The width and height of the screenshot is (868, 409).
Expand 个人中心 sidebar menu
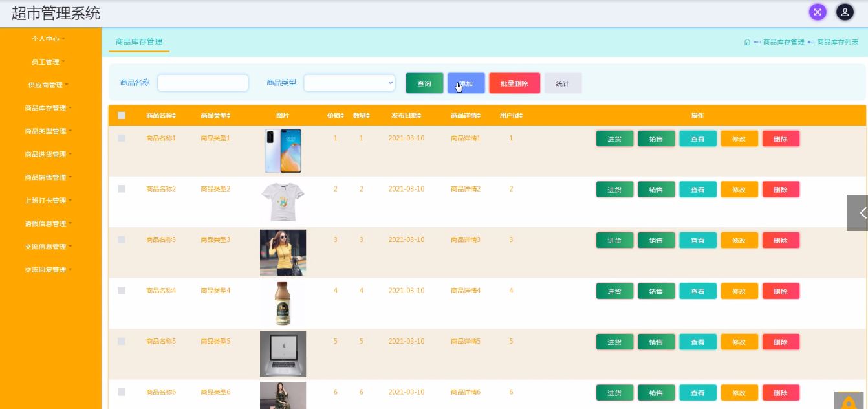(x=49, y=39)
